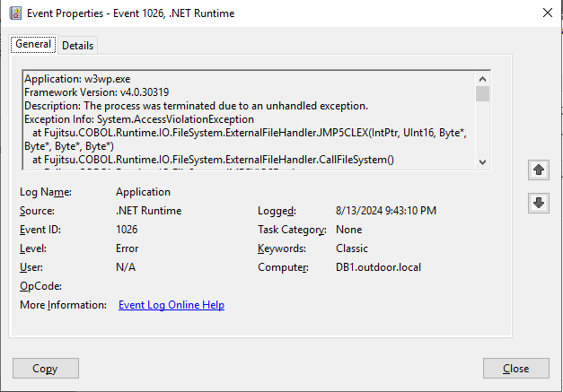The height and width of the screenshot is (392, 563).
Task: Click the Close button
Action: point(516,369)
